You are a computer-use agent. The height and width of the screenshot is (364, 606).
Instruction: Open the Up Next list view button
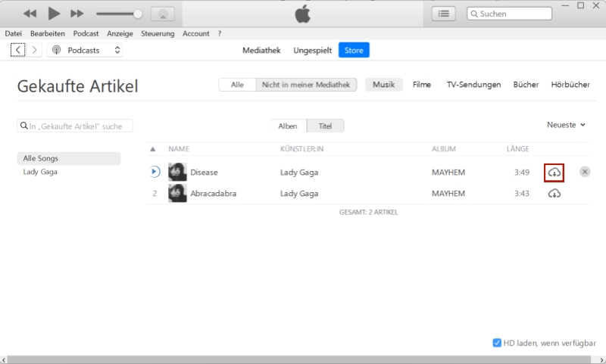point(443,14)
